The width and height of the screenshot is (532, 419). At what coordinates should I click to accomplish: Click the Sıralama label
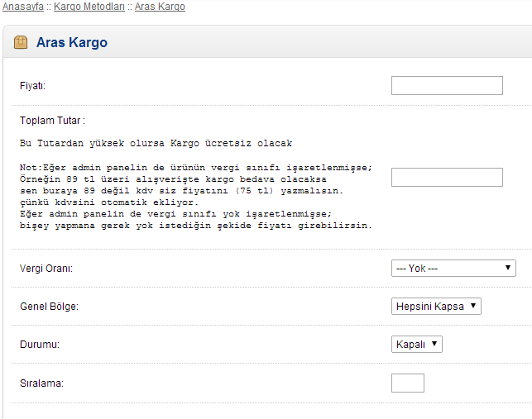pyautogui.click(x=42, y=383)
